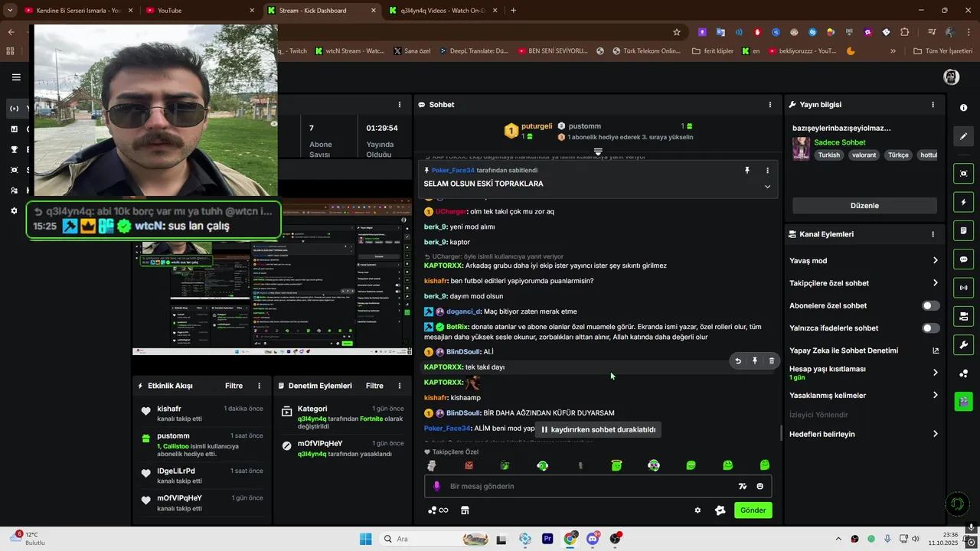Open the shop icon below chat input
Image resolution: width=980 pixels, height=551 pixels.
coord(465,510)
